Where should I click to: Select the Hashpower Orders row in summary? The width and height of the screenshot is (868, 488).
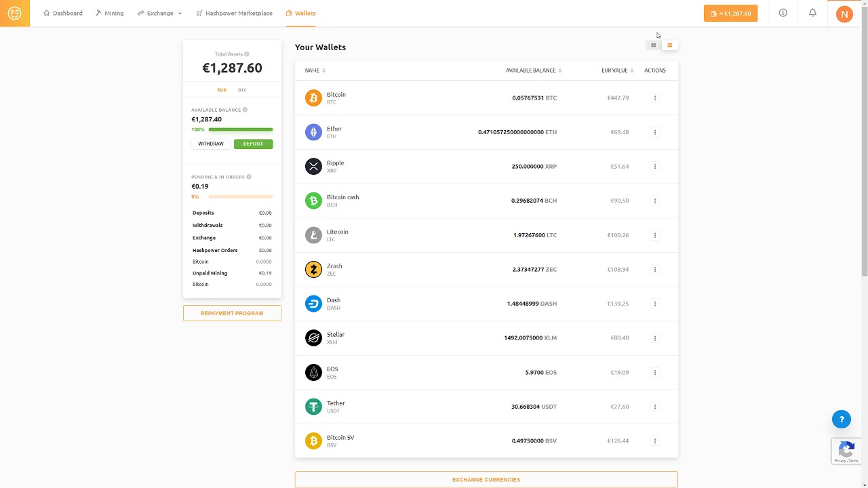coord(232,251)
